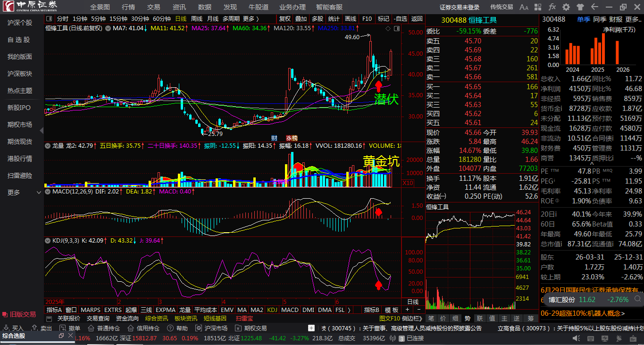644x345 pixels.
Task: Open the 牛股道 menu
Action: click(259, 7)
